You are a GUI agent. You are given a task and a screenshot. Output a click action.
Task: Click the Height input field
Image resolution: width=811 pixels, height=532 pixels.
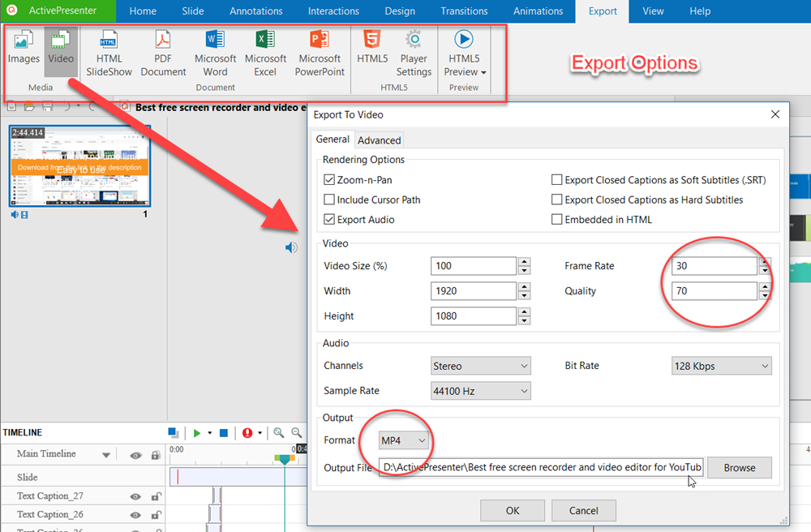coord(474,316)
